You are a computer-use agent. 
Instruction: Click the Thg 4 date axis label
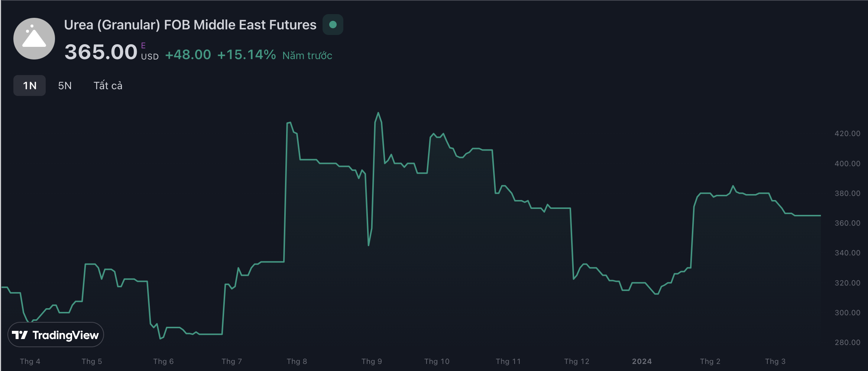tap(30, 361)
